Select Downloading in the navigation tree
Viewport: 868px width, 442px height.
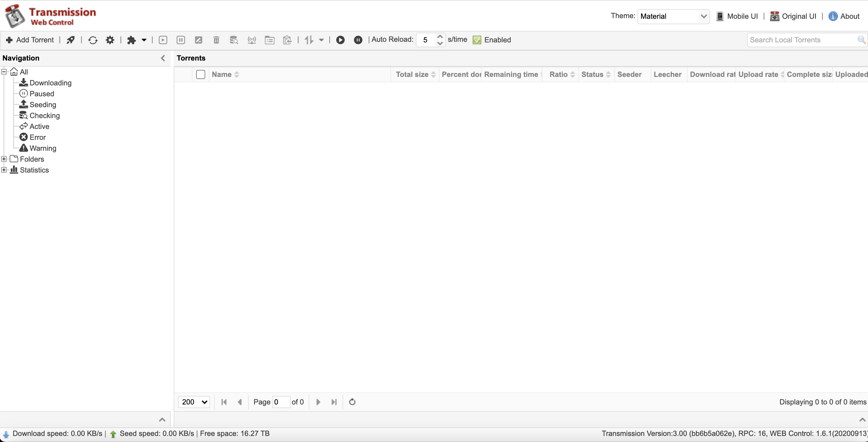click(x=50, y=83)
